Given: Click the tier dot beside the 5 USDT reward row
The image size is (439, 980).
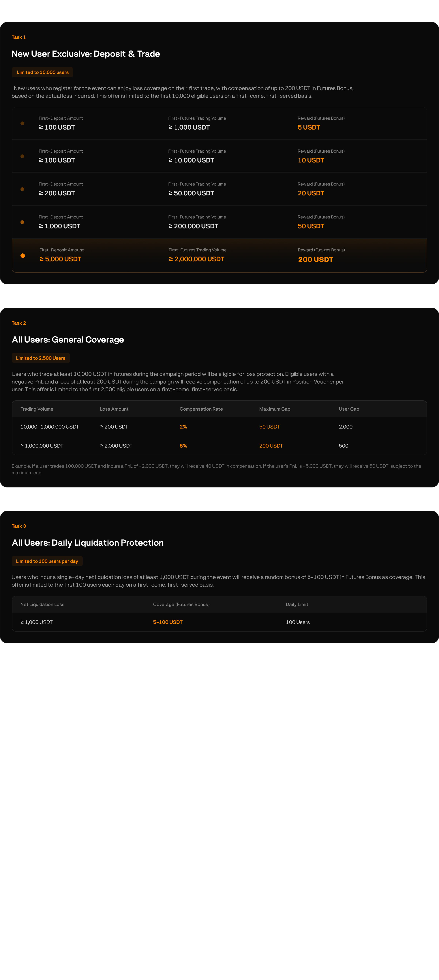Looking at the screenshot, I should [22, 123].
